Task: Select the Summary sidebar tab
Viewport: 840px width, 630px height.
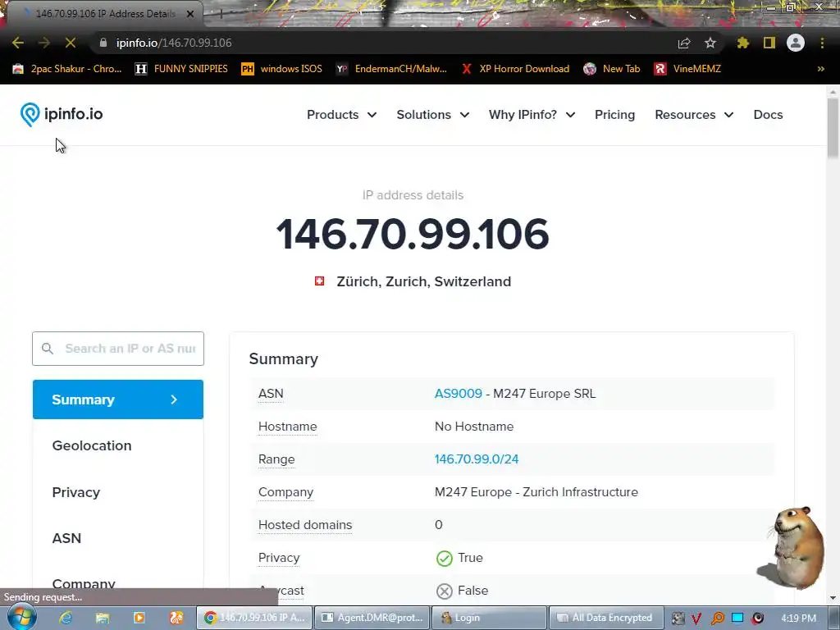Action: 118,399
